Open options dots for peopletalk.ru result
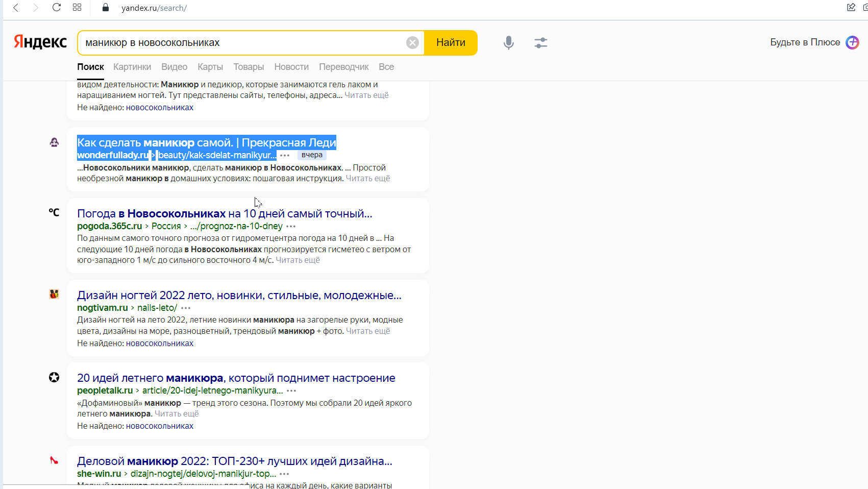The image size is (868, 489). pos(291,390)
